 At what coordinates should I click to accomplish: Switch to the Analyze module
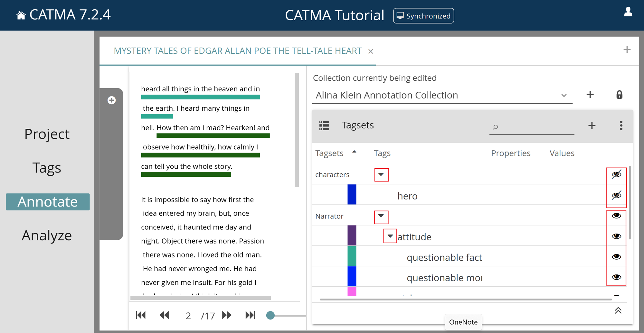coord(47,235)
